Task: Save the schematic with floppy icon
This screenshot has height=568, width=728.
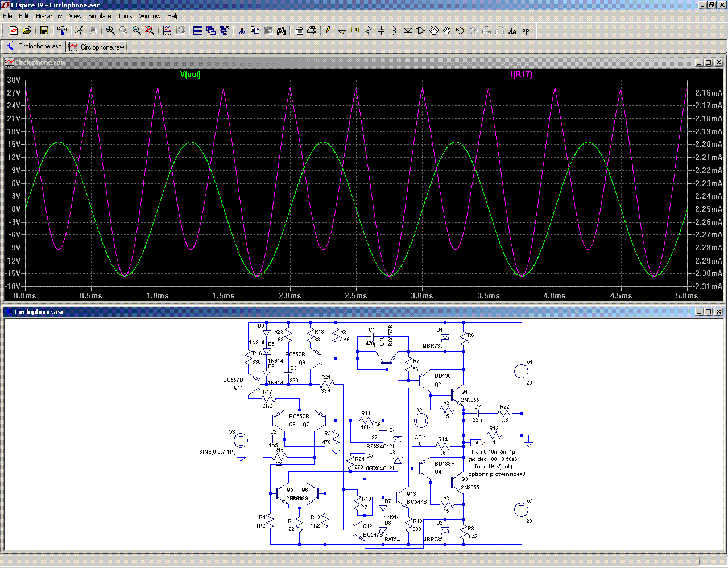Action: 44,31
